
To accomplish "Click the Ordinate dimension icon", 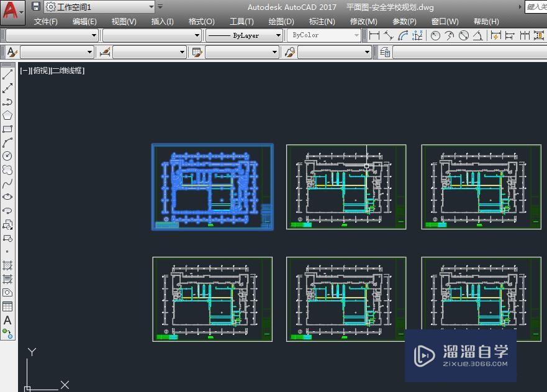I will coord(417,35).
